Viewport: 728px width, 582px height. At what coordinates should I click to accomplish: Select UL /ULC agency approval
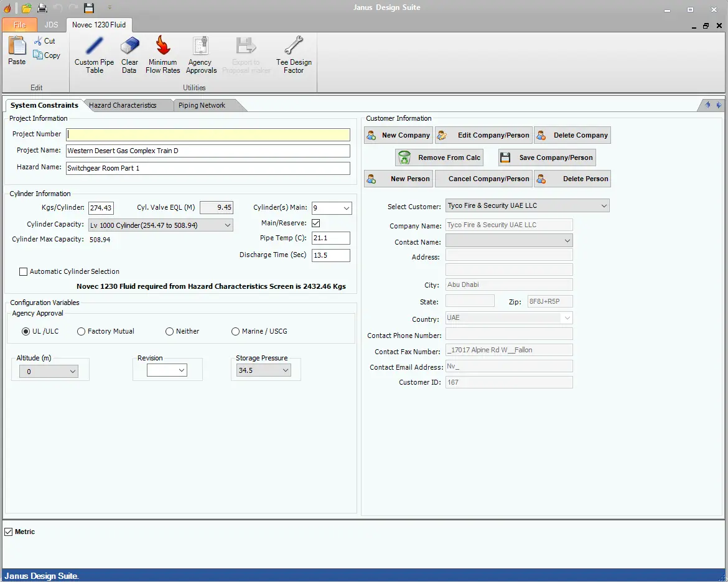tap(26, 332)
